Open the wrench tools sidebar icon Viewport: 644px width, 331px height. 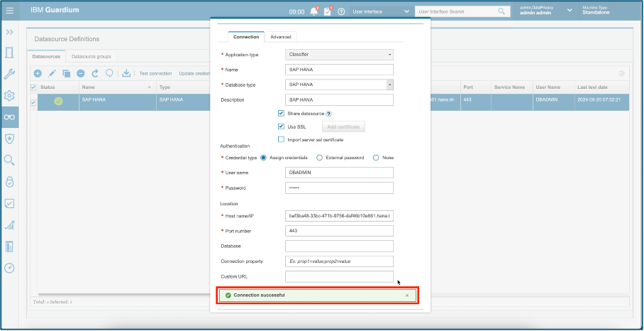pos(9,75)
